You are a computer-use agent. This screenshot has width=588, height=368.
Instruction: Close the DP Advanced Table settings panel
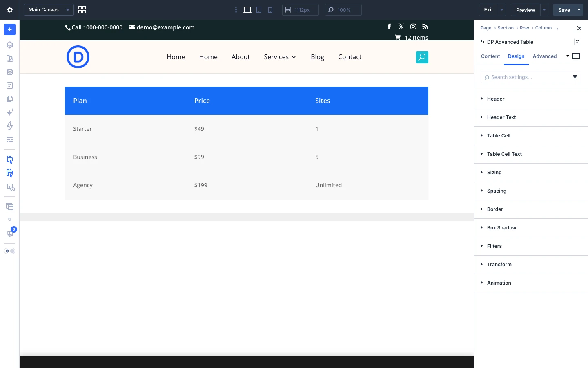[579, 28]
